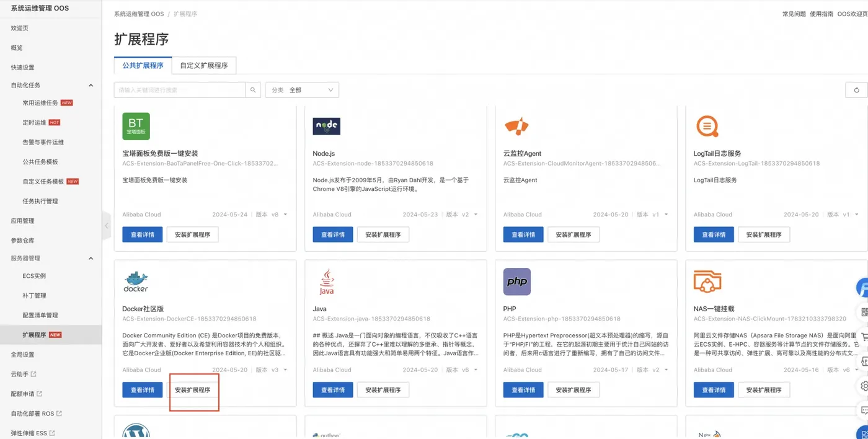Click 安装扩展程序 on Docker社区版 card

[x=193, y=390]
